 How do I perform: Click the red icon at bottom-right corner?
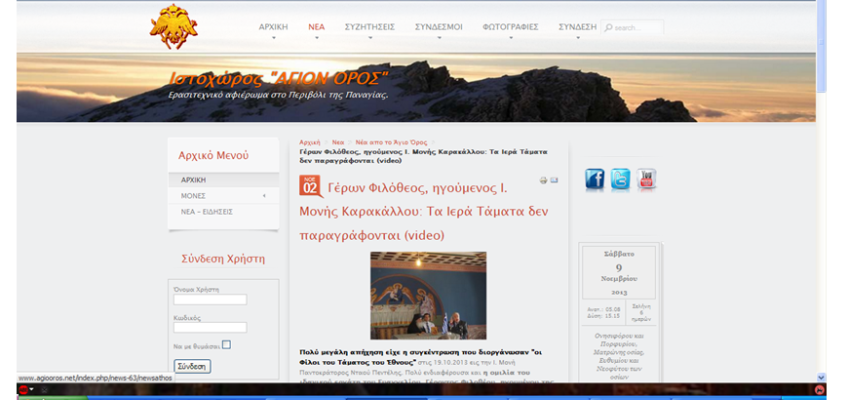coord(820,390)
